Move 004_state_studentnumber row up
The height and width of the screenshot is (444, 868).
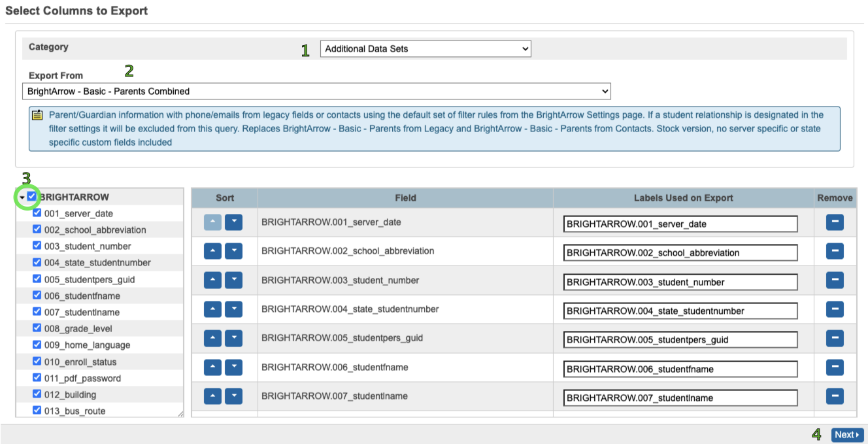tap(213, 309)
